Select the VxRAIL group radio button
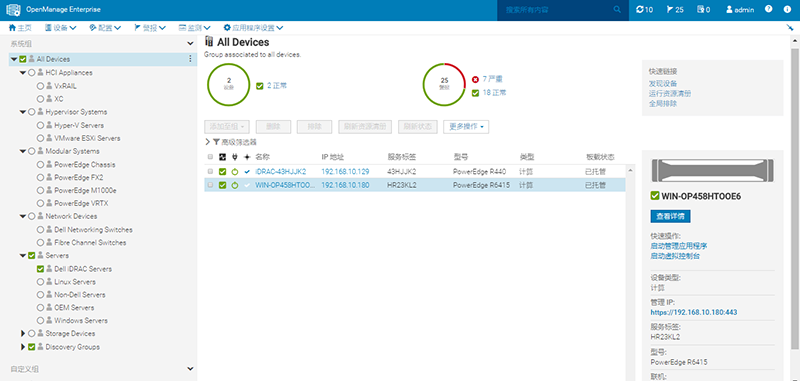Screen dimensions: 800x381 [x=40, y=86]
